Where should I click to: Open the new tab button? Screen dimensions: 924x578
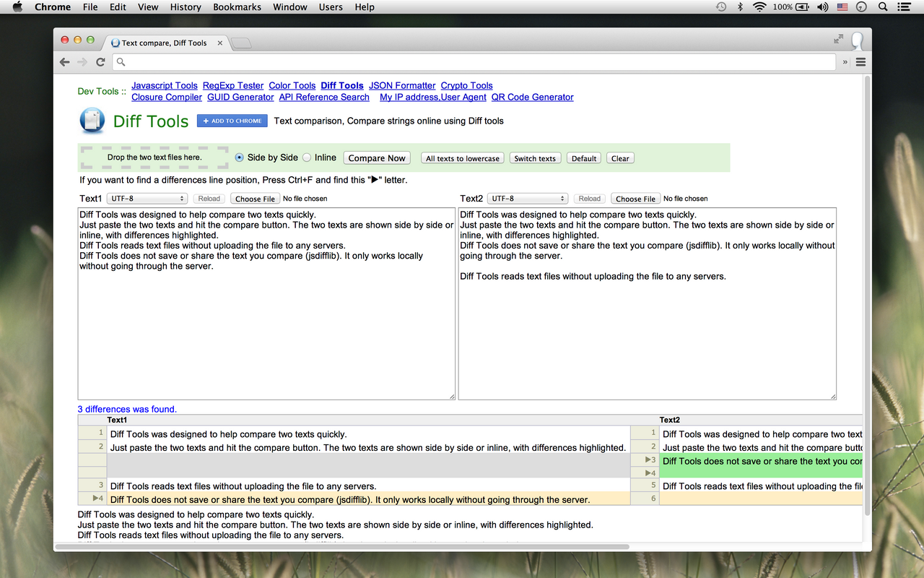tap(241, 43)
